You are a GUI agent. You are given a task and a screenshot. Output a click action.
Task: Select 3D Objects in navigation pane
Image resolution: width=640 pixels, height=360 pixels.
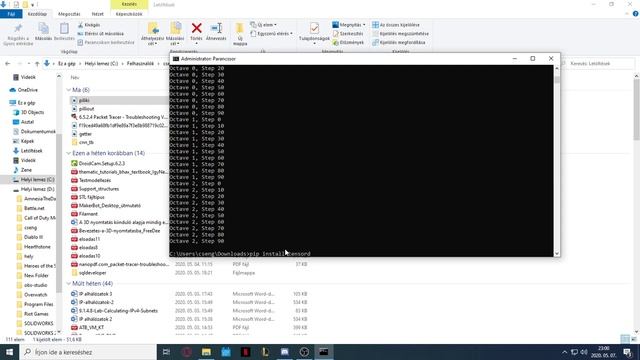32,112
